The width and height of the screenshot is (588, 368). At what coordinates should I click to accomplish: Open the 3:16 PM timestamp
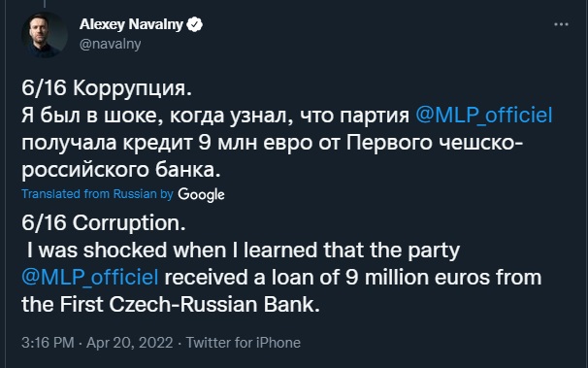tap(48, 343)
